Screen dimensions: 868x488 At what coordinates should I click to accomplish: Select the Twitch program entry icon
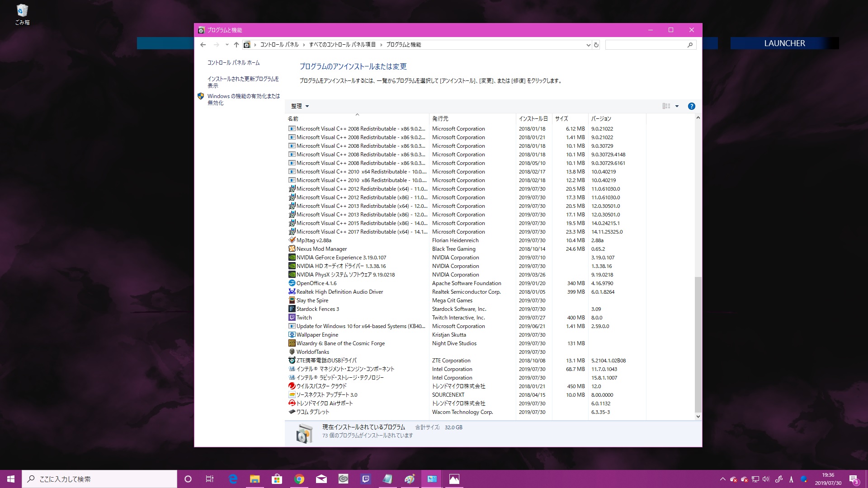pyautogui.click(x=292, y=318)
